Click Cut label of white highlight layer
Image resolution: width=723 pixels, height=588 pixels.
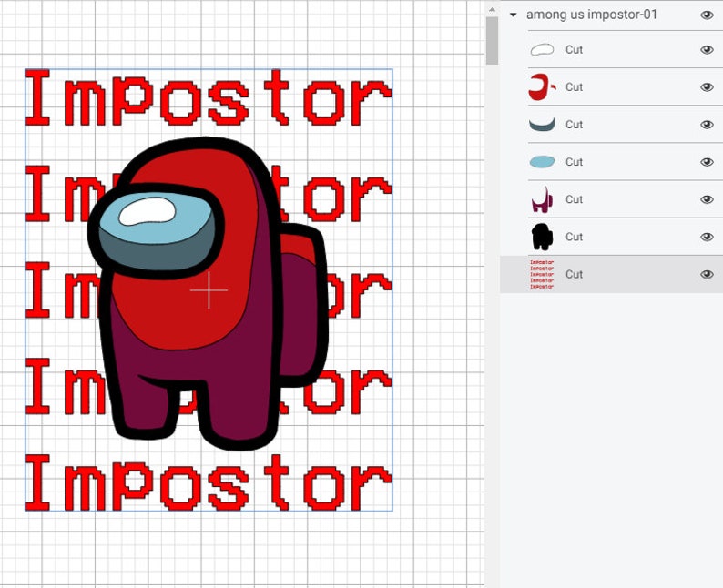pos(574,49)
